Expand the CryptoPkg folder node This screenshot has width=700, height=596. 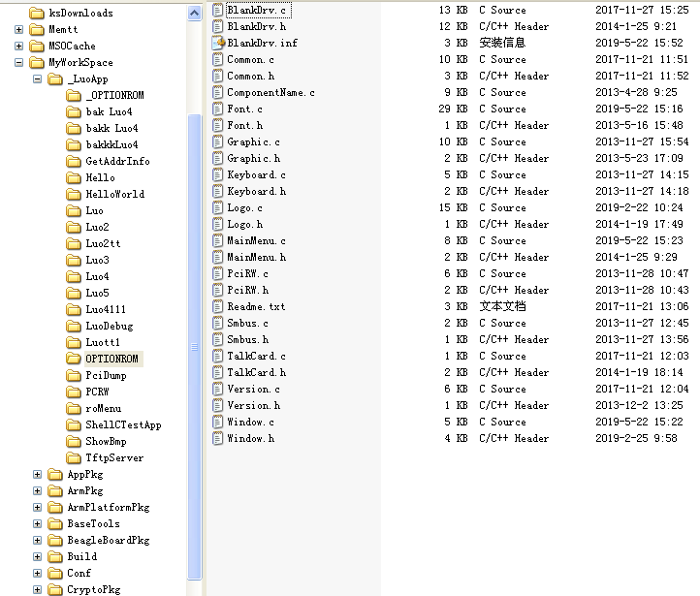click(x=38, y=590)
